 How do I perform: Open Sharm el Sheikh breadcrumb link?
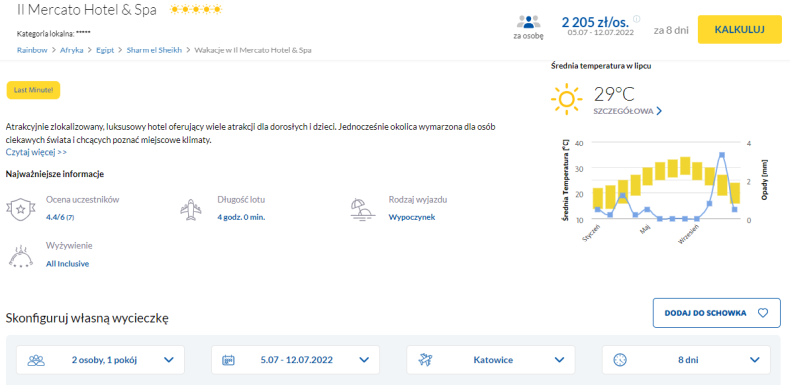click(154, 50)
